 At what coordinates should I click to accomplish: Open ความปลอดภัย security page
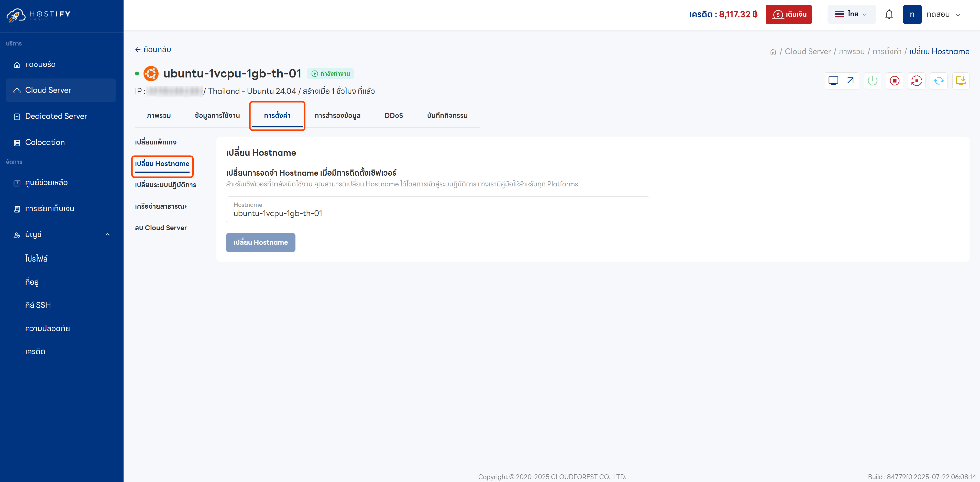[48, 328]
